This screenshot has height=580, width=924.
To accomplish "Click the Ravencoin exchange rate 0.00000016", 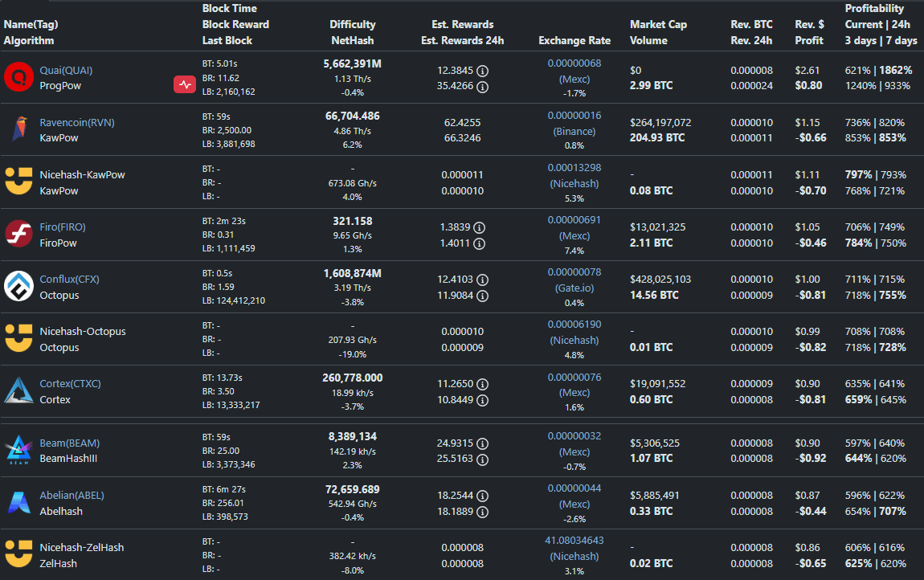I will pos(574,116).
